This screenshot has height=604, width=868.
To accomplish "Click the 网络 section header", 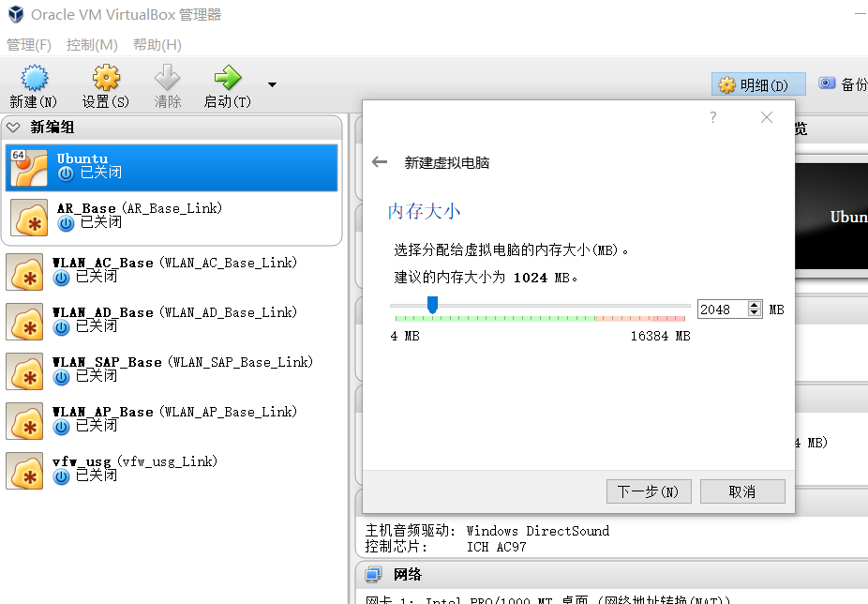I will 408,575.
